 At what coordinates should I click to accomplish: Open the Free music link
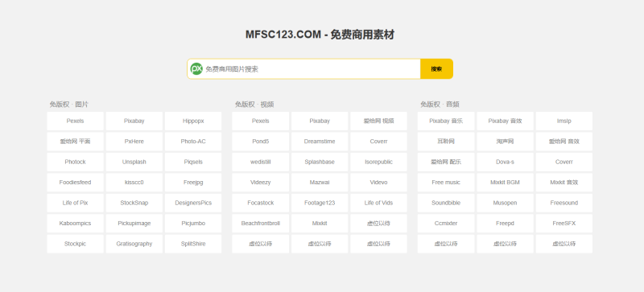[x=446, y=183]
